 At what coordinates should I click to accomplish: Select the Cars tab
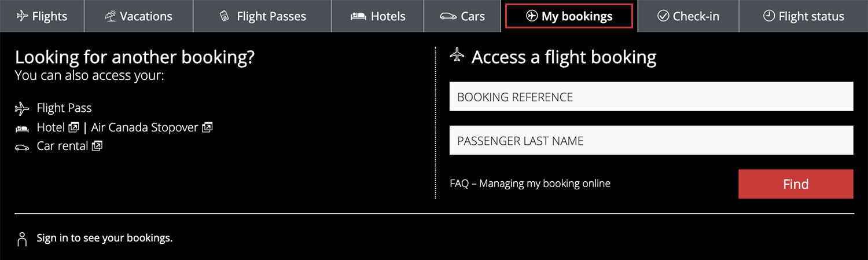(462, 16)
